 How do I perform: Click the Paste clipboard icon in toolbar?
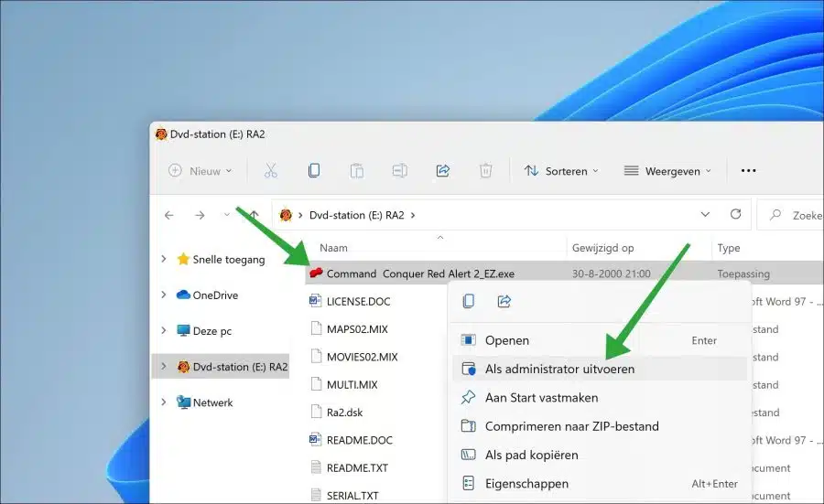(357, 171)
